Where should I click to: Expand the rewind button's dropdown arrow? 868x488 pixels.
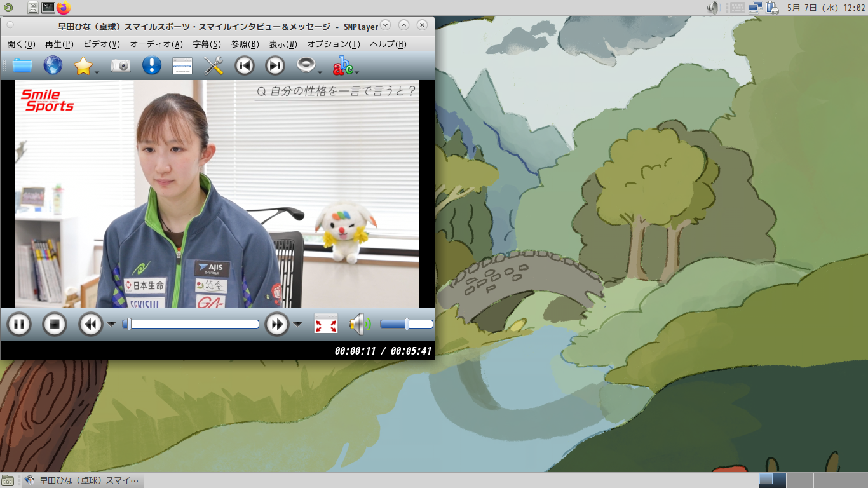[x=111, y=324]
